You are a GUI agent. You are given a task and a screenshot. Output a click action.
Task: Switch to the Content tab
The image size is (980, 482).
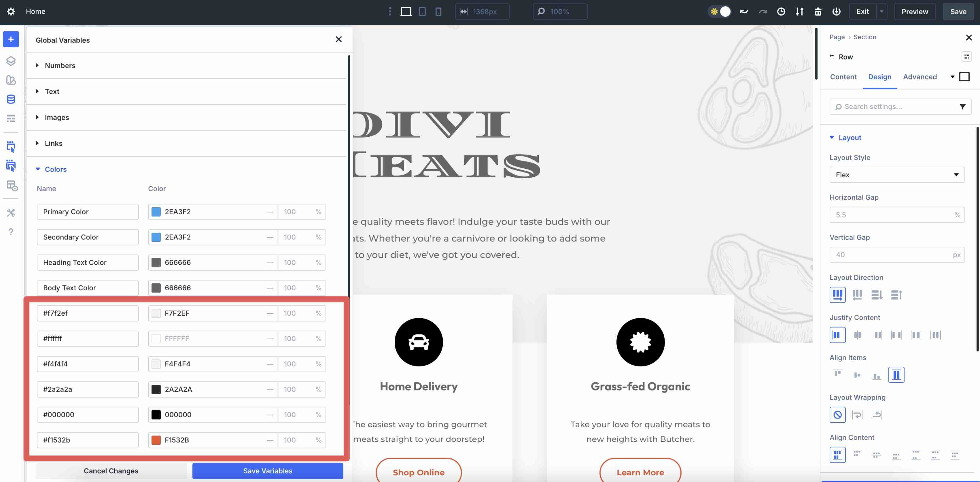(843, 76)
